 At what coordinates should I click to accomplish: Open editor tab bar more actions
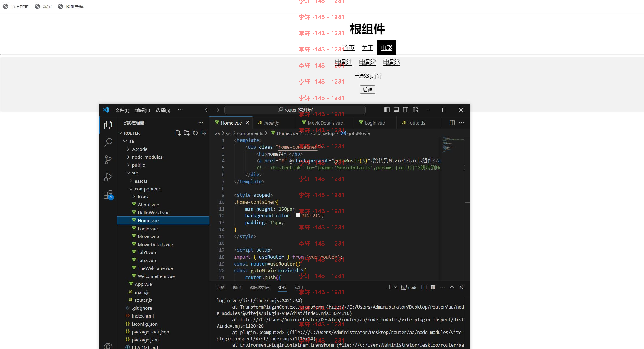461,123
